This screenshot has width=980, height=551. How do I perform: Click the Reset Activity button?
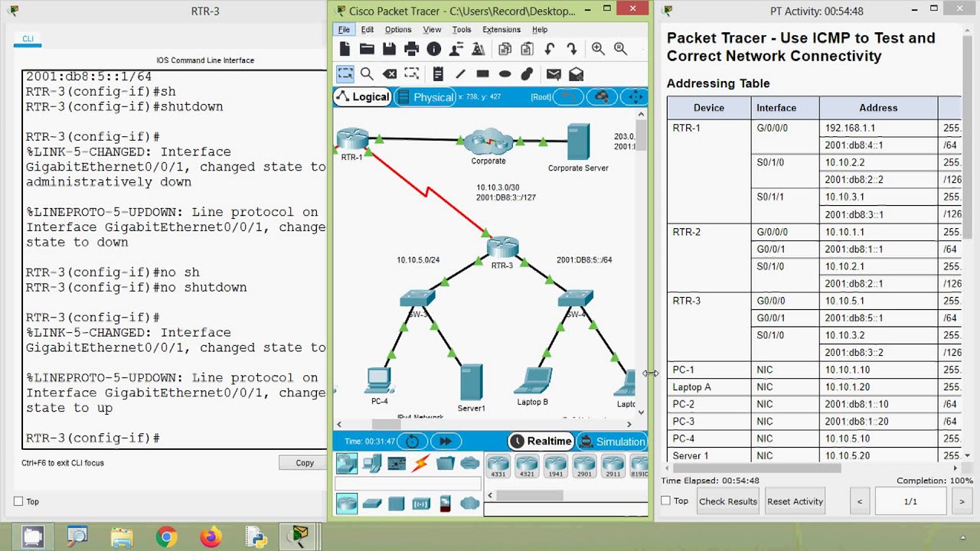click(x=795, y=501)
